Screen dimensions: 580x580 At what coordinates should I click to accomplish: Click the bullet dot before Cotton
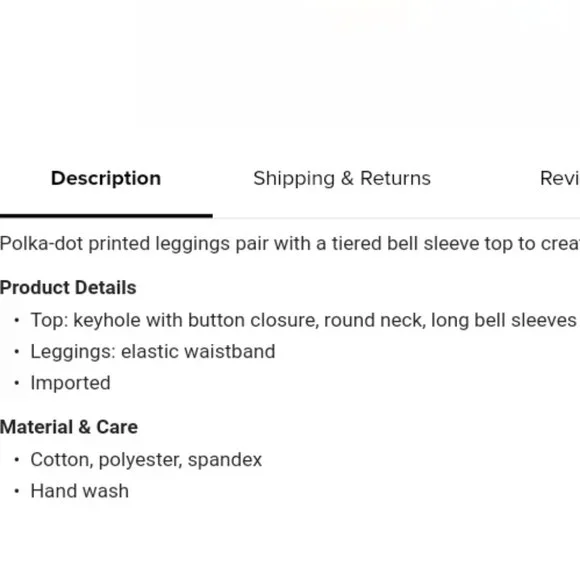click(17, 460)
